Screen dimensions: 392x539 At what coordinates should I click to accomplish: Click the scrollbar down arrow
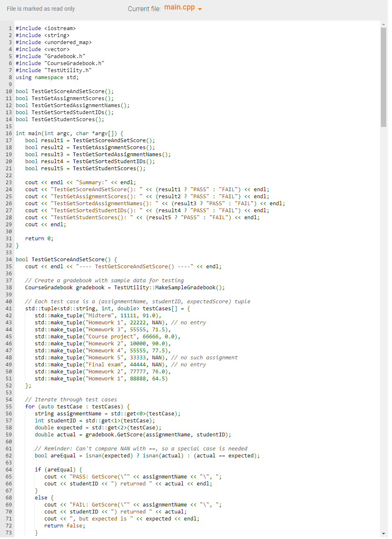click(x=383, y=534)
